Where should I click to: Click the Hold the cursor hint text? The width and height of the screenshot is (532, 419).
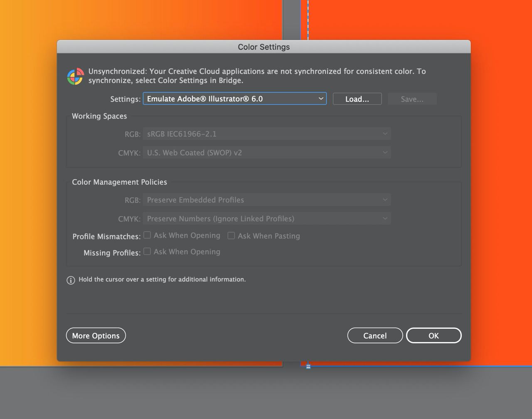coord(162,279)
